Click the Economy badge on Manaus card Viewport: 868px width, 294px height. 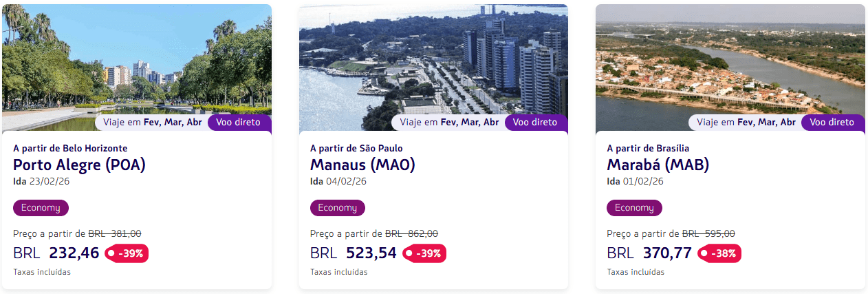(338, 208)
